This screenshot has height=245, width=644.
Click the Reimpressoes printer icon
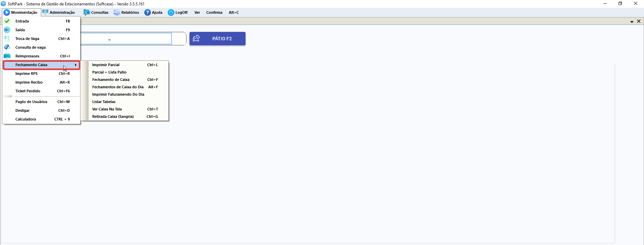(x=7, y=56)
